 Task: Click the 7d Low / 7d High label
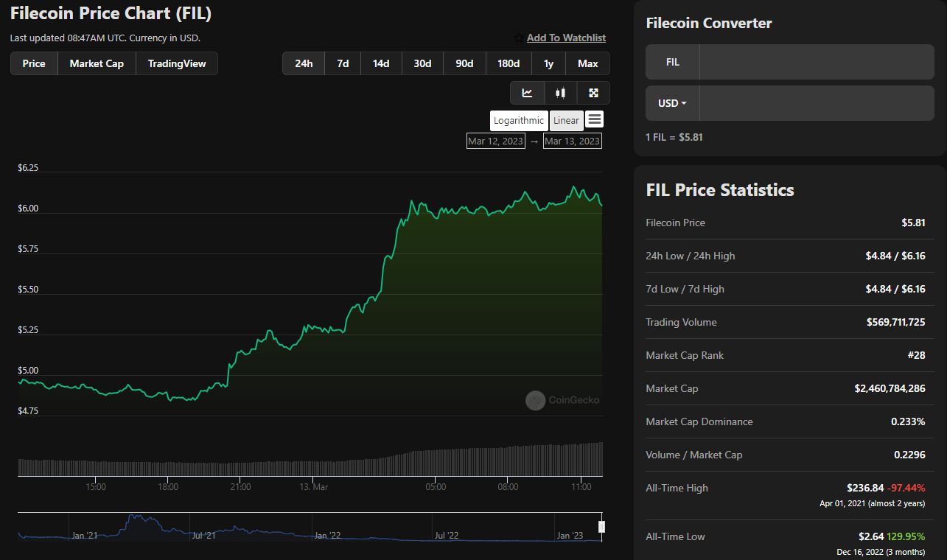click(685, 289)
